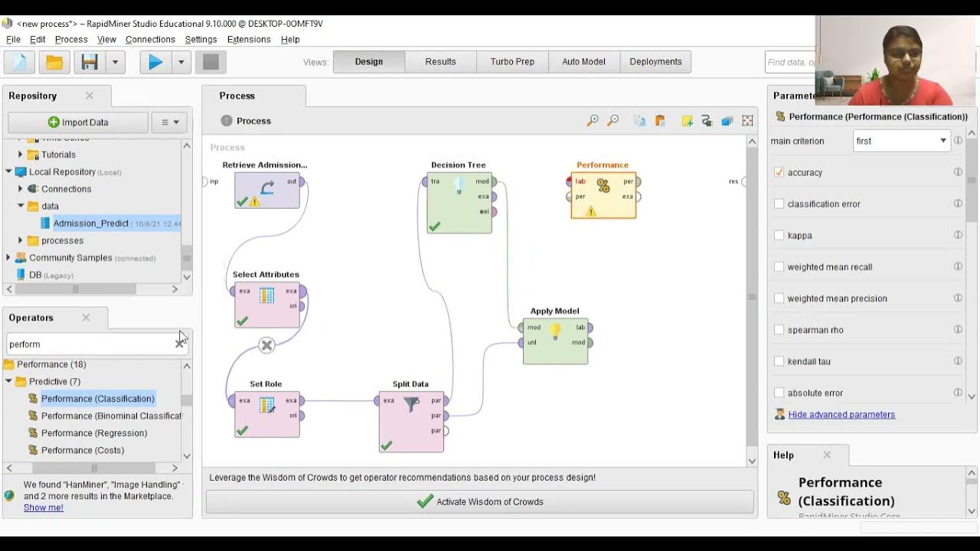This screenshot has width=980, height=551.
Task: Expand Tutorials folder in repository
Action: [x=21, y=155]
